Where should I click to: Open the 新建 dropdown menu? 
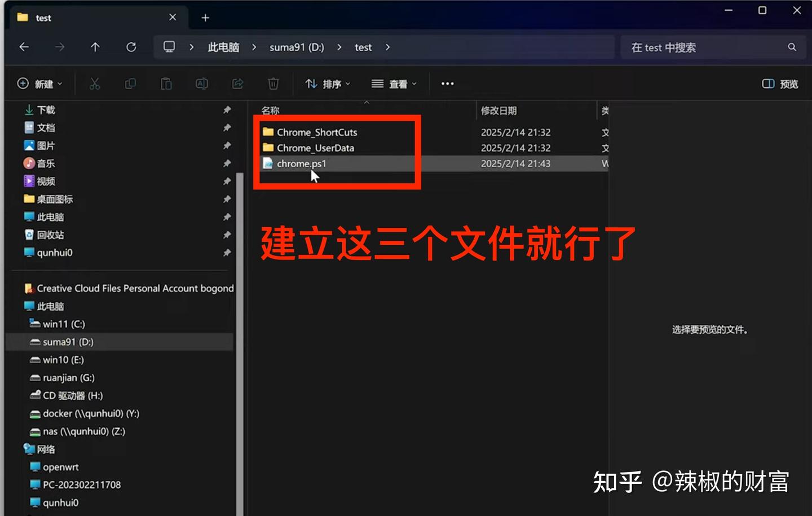coord(40,84)
